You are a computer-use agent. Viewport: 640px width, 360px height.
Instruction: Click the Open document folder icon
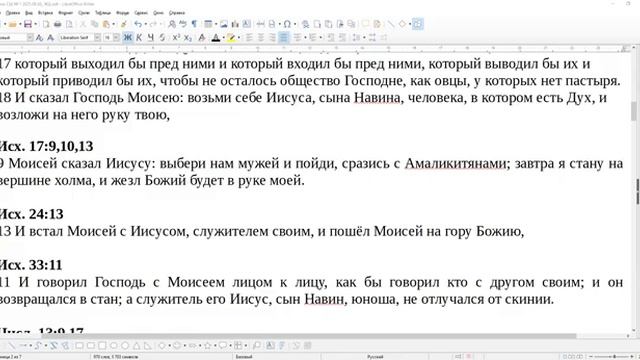[x=13, y=24]
